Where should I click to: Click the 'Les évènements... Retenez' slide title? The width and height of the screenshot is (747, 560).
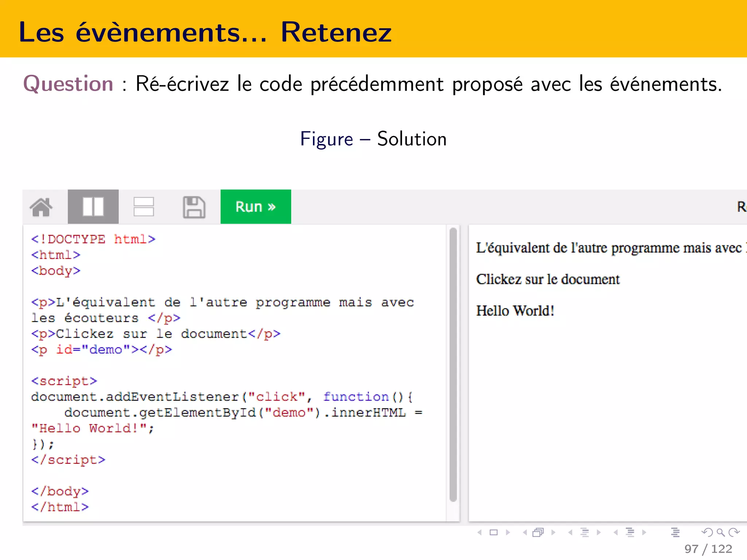click(x=205, y=32)
